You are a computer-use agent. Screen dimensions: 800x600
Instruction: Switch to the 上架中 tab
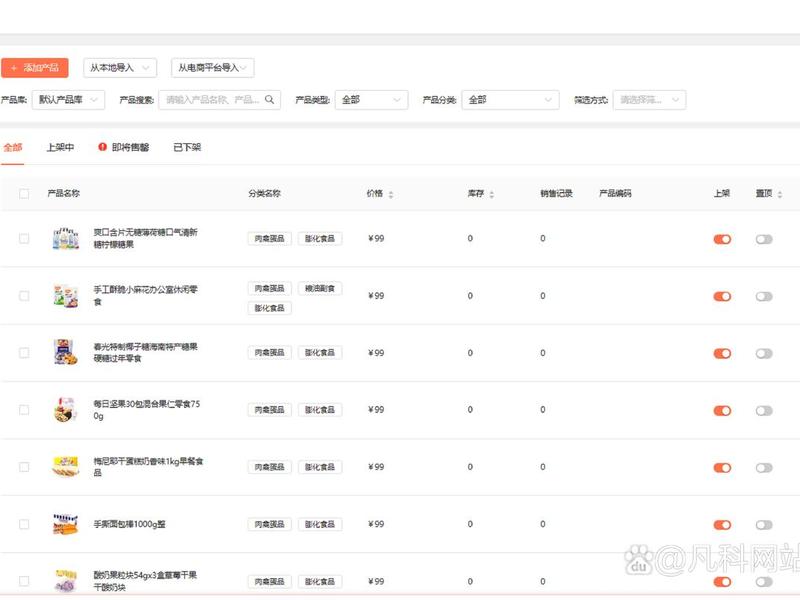point(60,147)
